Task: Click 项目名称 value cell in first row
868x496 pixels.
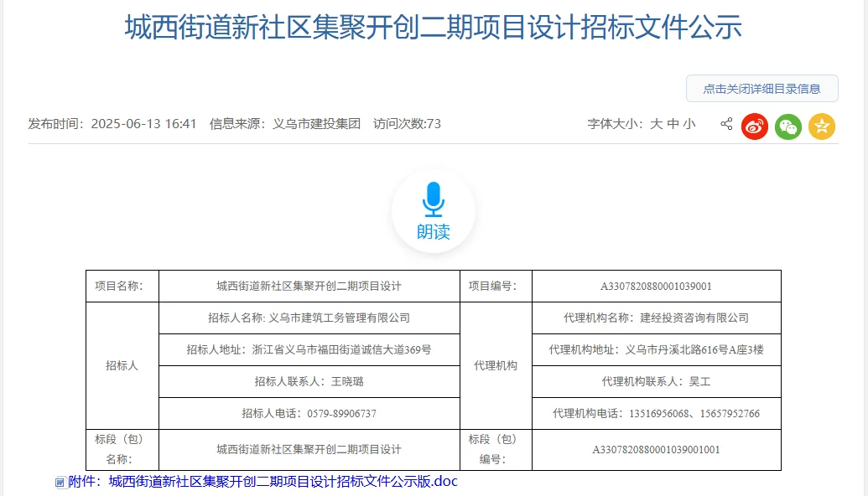Action: pos(309,287)
